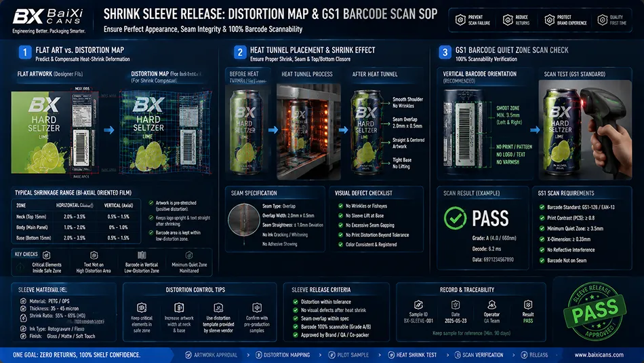Image resolution: width=644 pixels, height=363 pixels.
Task: Click the BX-SLEEVE-001 sample ID value
Action: (418, 321)
